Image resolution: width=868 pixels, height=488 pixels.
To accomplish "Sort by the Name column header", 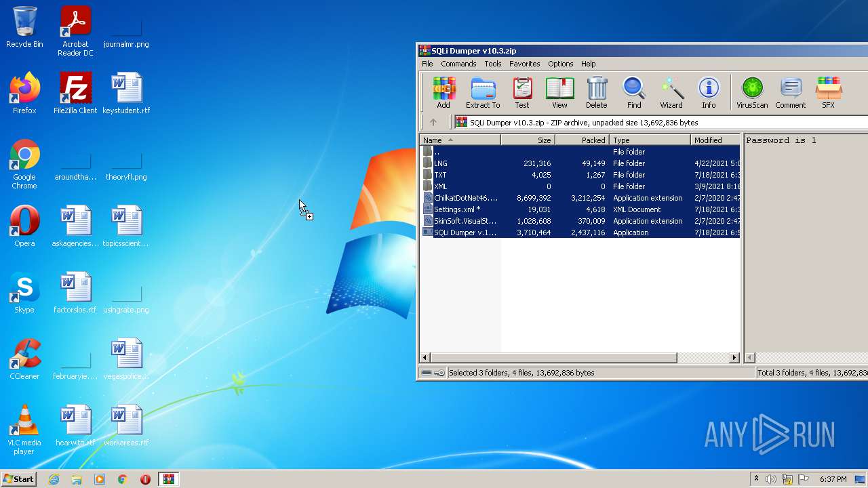I will (460, 140).
